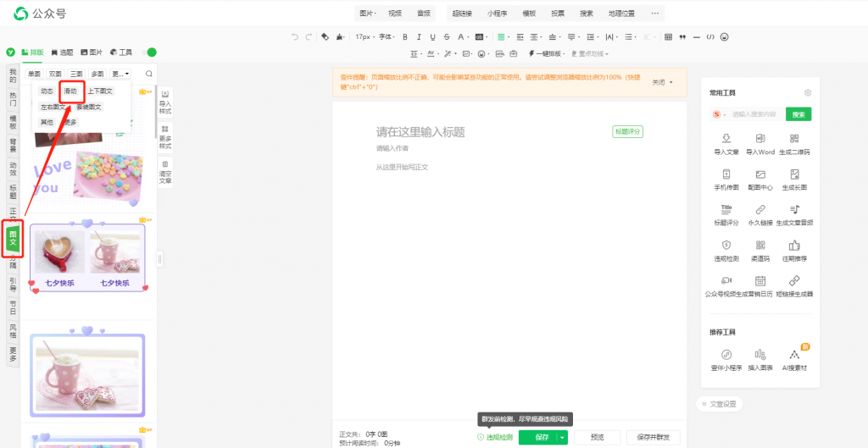Screen dimensions: 868x448
Task: Click the green 搜索 button
Action: point(798,114)
